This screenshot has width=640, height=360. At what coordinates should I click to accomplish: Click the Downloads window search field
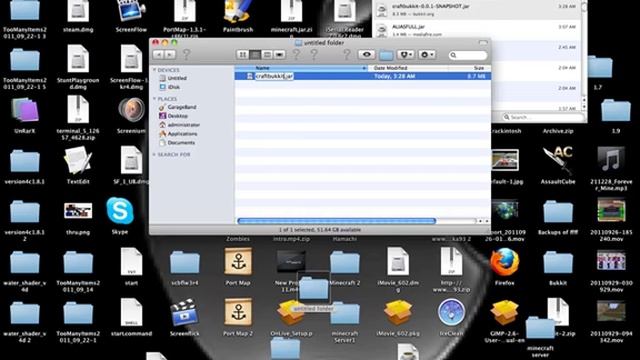[543, 117]
